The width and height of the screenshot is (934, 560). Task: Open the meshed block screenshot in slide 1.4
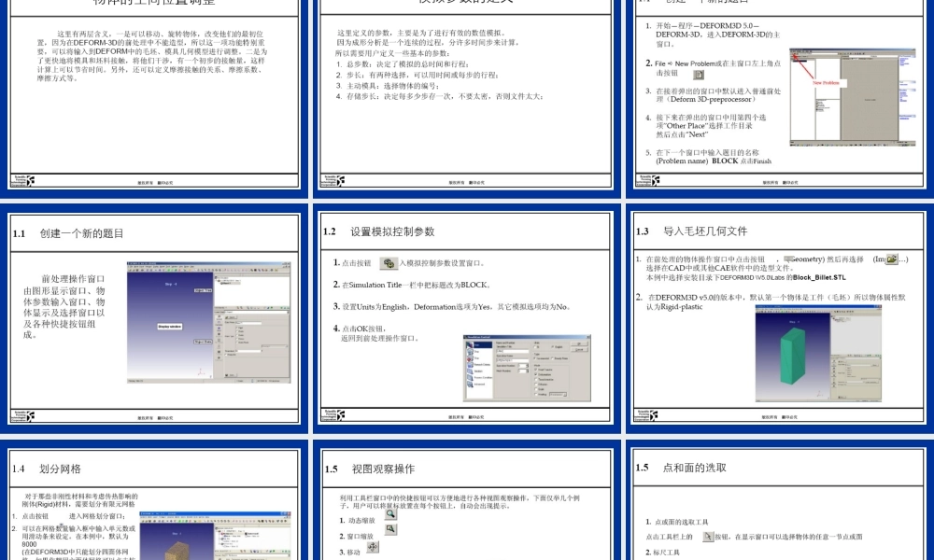(215, 536)
